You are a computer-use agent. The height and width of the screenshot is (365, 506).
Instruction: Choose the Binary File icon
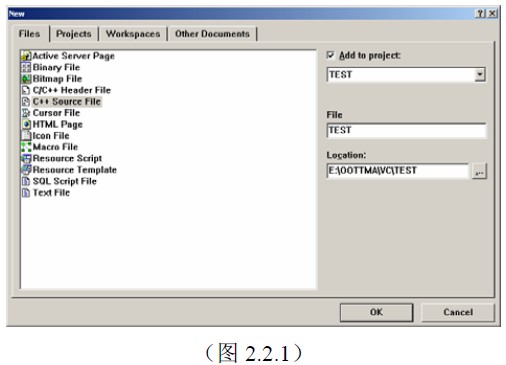click(26, 67)
